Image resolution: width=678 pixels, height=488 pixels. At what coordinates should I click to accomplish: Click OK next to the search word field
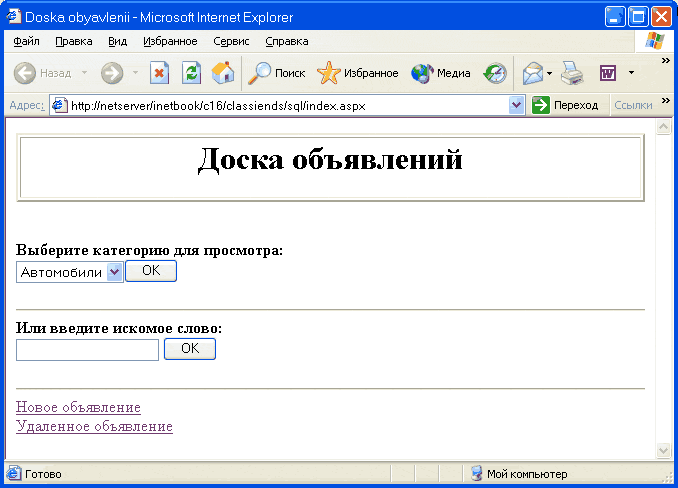pos(190,349)
